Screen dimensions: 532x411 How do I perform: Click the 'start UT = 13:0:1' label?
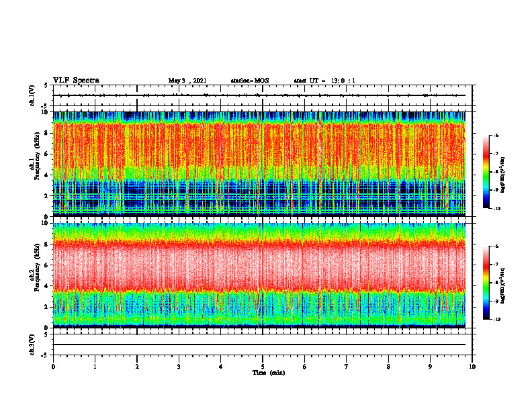(x=324, y=81)
